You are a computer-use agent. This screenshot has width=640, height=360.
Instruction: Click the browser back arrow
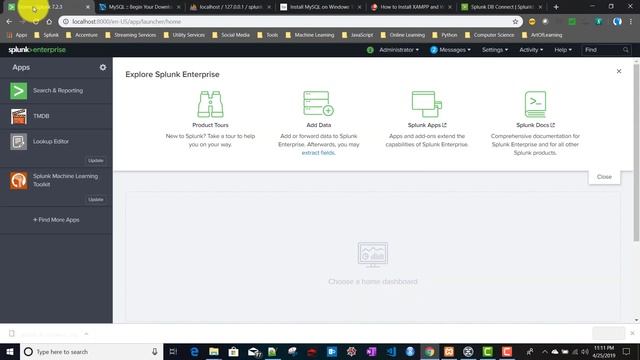point(9,22)
